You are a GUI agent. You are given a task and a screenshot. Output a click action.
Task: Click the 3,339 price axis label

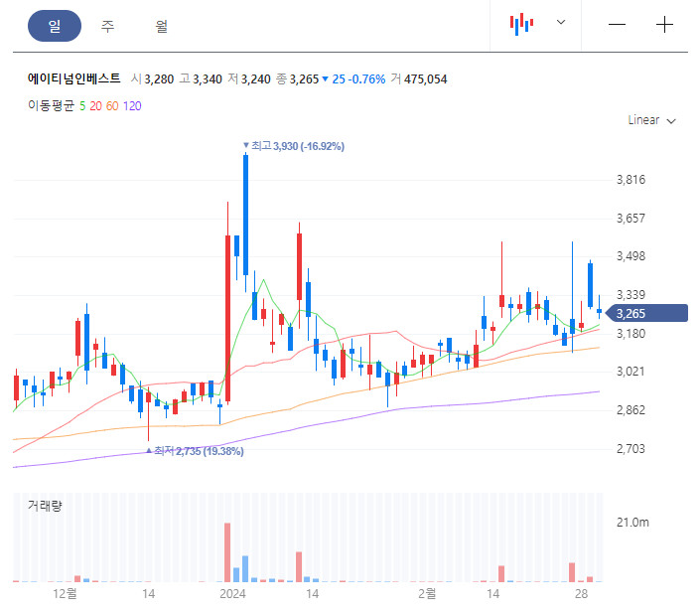point(630,295)
